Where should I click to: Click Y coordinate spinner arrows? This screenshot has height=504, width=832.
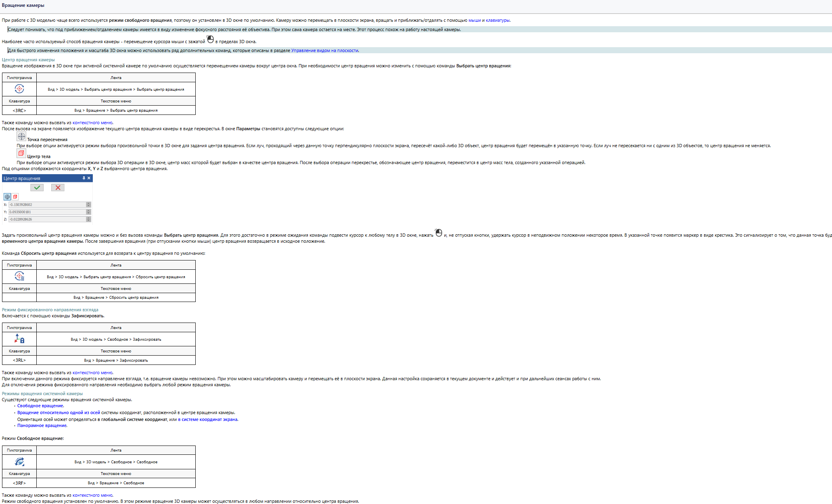pos(88,212)
